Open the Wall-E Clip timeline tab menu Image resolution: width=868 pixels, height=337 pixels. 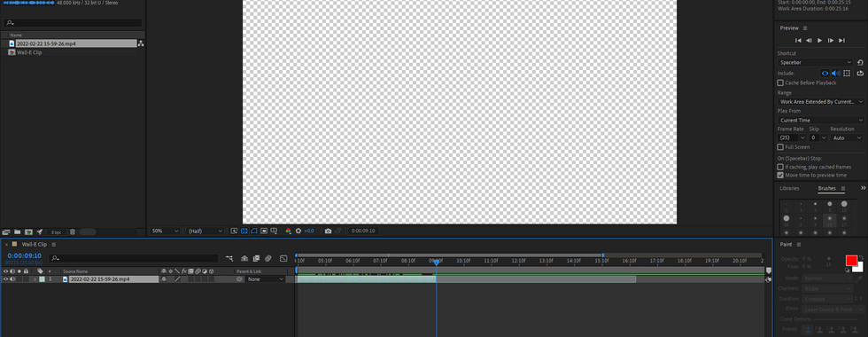pos(54,245)
